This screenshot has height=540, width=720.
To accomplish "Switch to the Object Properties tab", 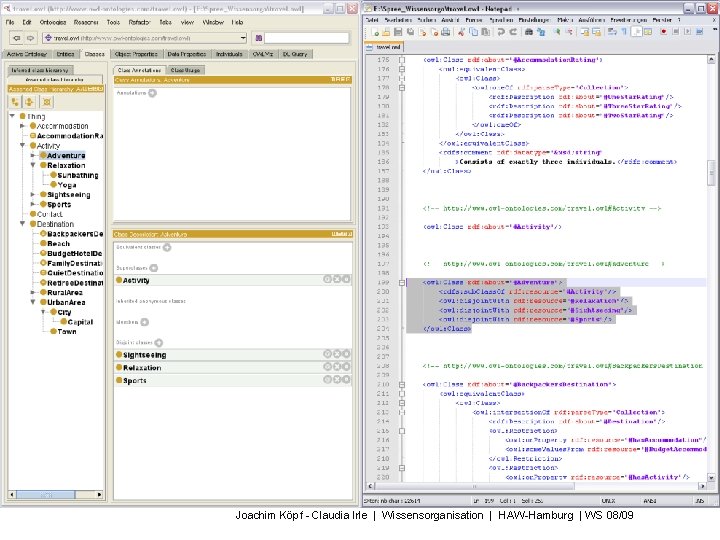I will [x=136, y=54].
